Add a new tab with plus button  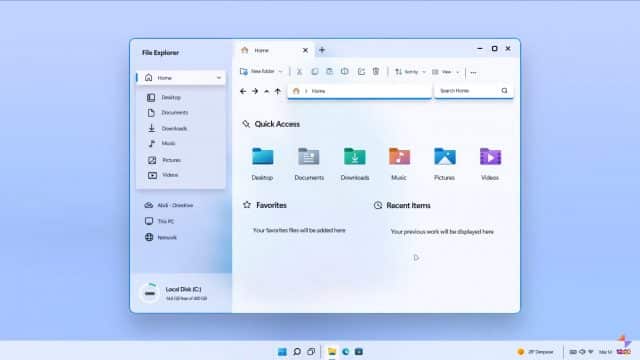[x=322, y=50]
